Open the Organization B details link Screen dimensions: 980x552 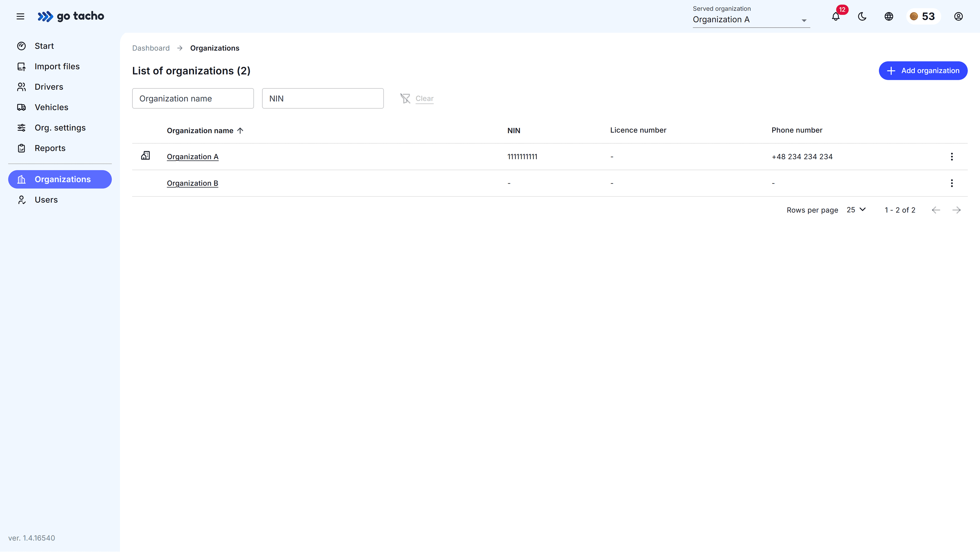pos(192,183)
